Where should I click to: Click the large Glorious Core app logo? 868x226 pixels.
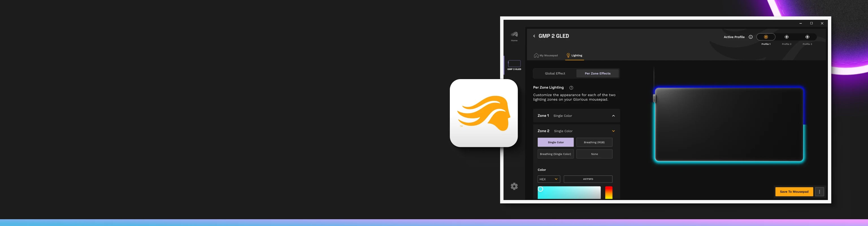483,113
